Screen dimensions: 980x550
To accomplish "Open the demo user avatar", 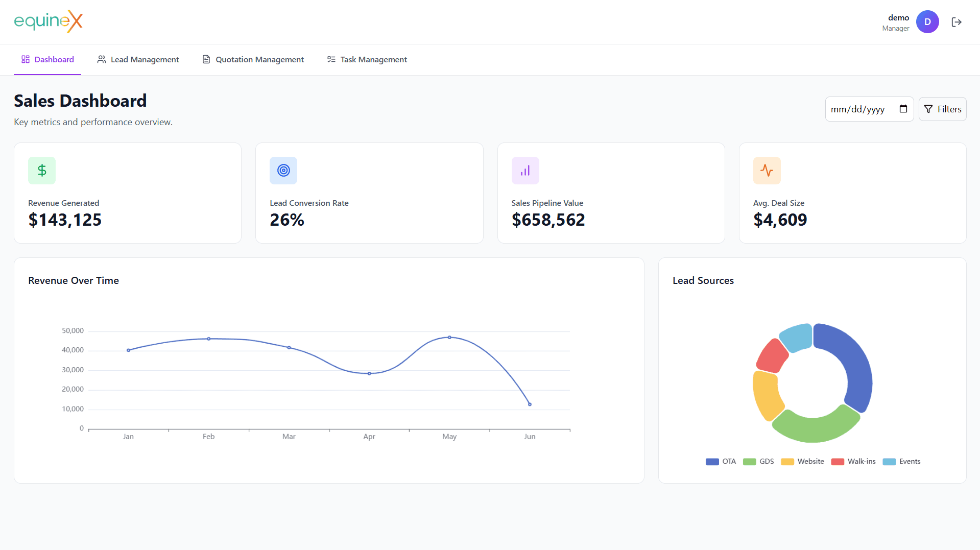I will 927,22.
